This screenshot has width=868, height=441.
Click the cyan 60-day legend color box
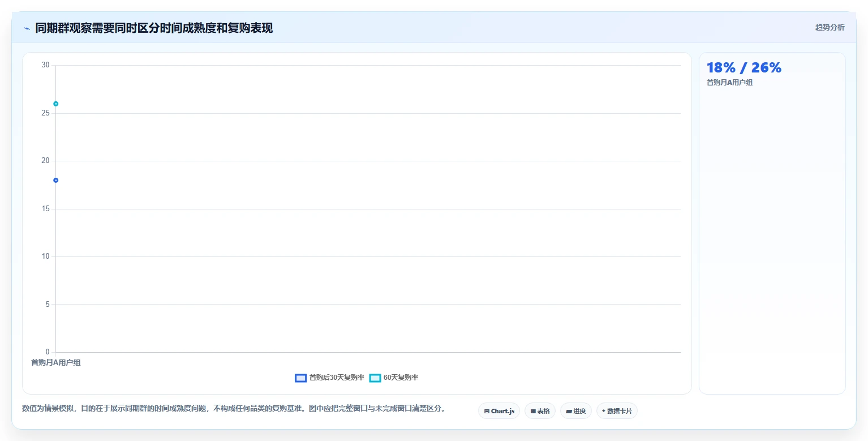click(x=375, y=378)
